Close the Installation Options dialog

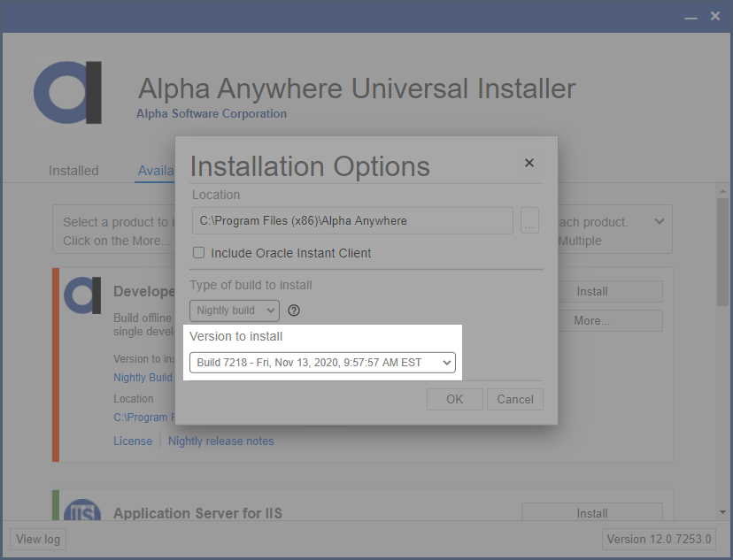point(529,163)
